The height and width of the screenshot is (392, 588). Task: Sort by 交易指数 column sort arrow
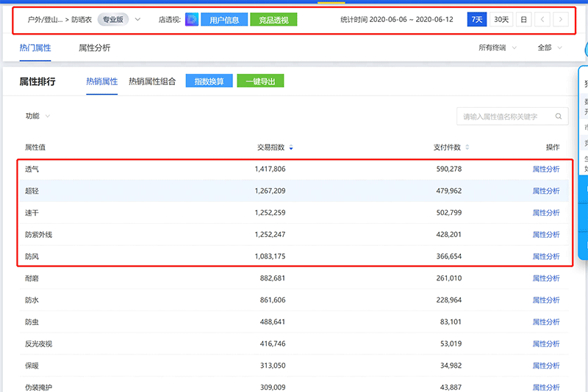click(x=291, y=148)
